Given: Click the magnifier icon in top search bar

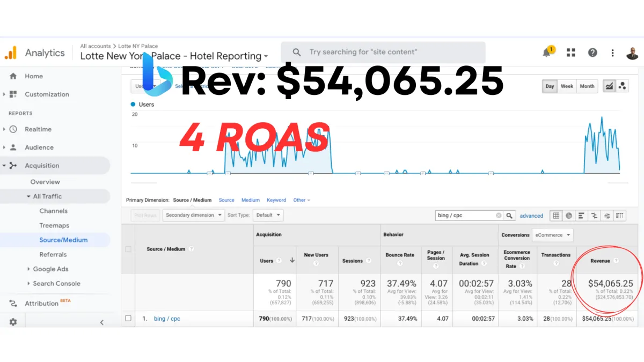Looking at the screenshot, I should (297, 53).
